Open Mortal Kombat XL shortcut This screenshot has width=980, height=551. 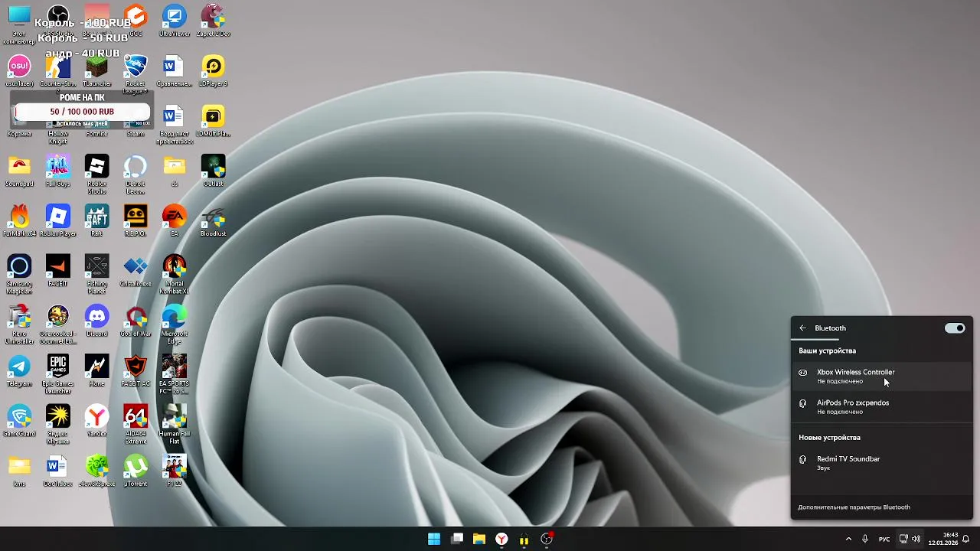coord(174,273)
